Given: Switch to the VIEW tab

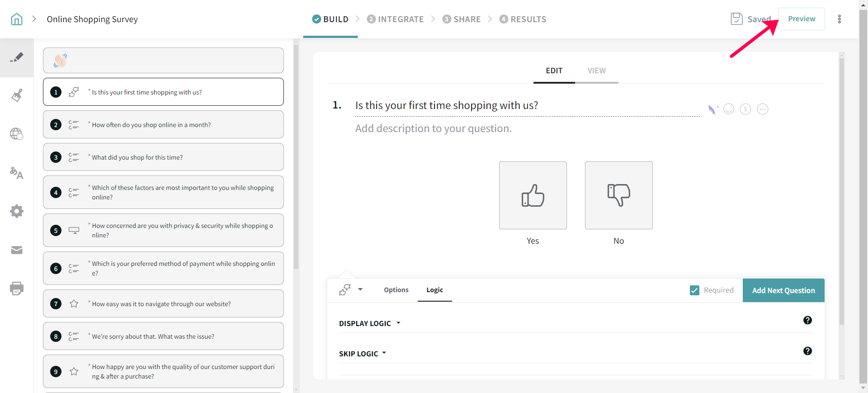Looking at the screenshot, I should click(596, 71).
